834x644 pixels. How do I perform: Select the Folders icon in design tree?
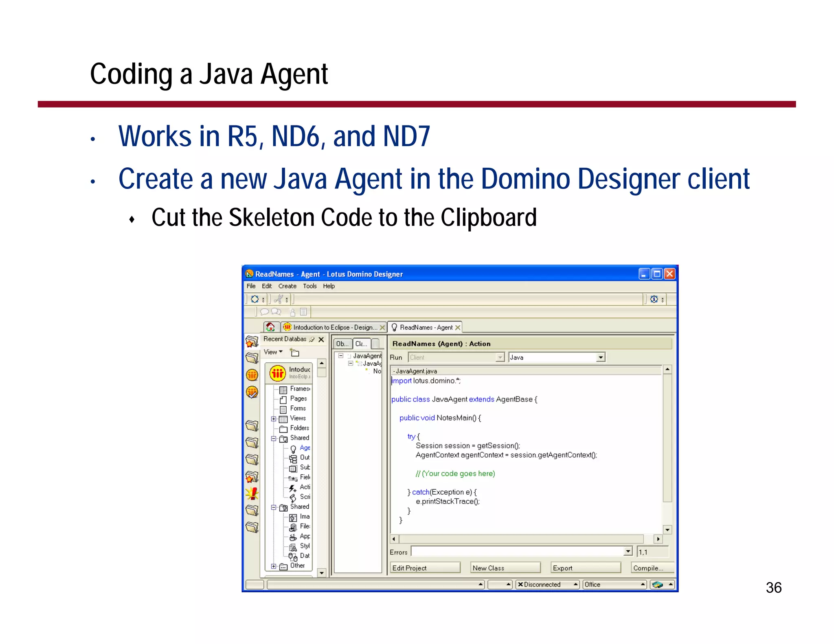pos(283,429)
